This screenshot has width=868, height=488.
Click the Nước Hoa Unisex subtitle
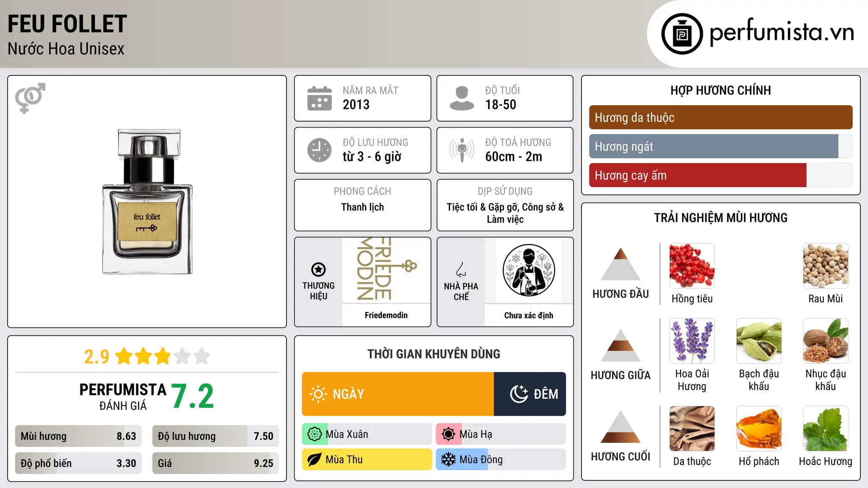(x=66, y=49)
